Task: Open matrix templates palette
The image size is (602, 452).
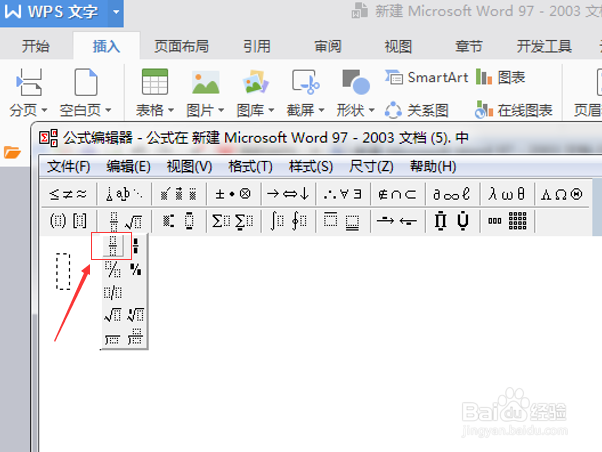Action: click(x=507, y=221)
